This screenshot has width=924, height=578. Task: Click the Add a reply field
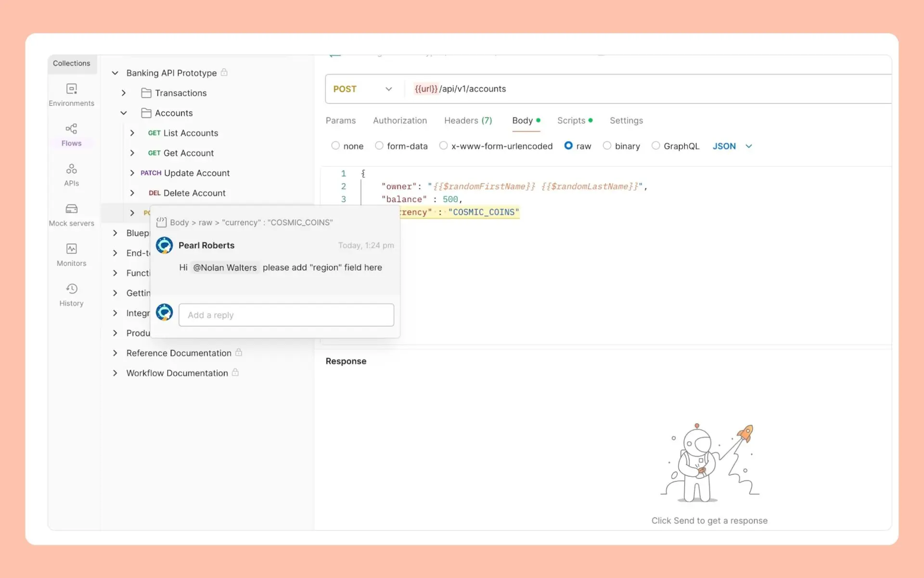(286, 315)
